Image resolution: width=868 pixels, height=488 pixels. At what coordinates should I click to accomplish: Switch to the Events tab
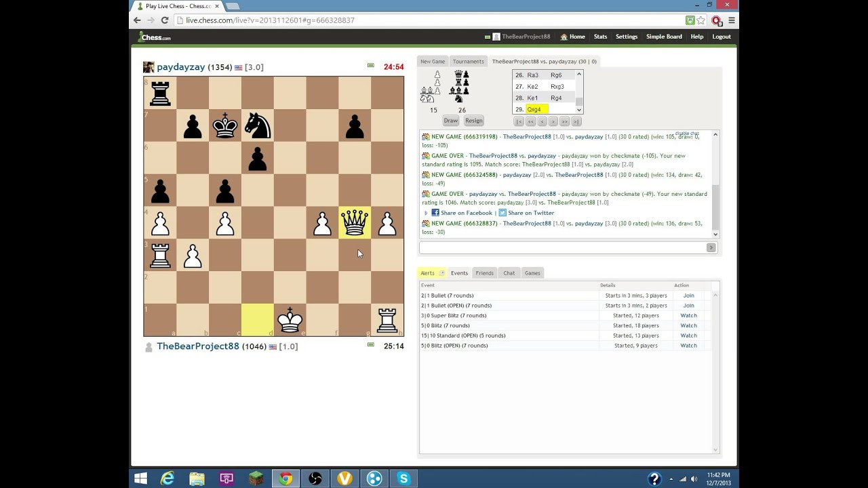pos(459,273)
